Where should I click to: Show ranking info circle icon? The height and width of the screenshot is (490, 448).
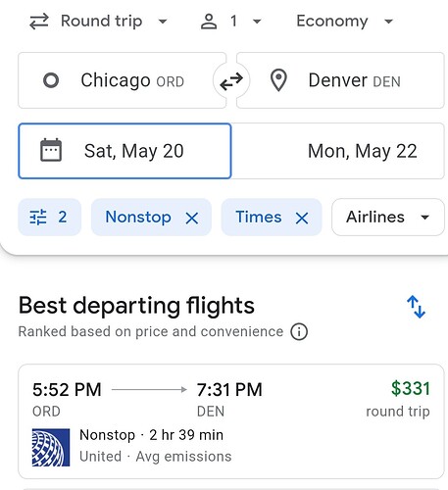[x=299, y=332]
